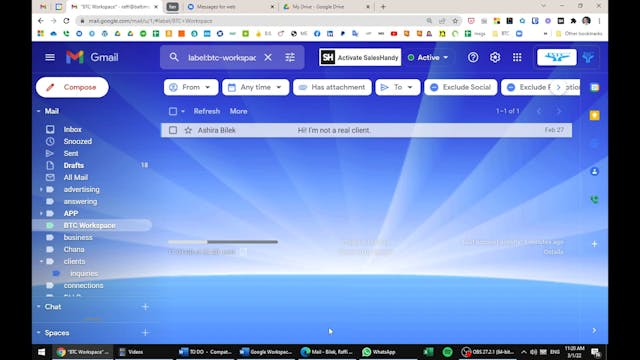Click Refresh above the message list
Screen dimensions: 640x360
[207, 111]
